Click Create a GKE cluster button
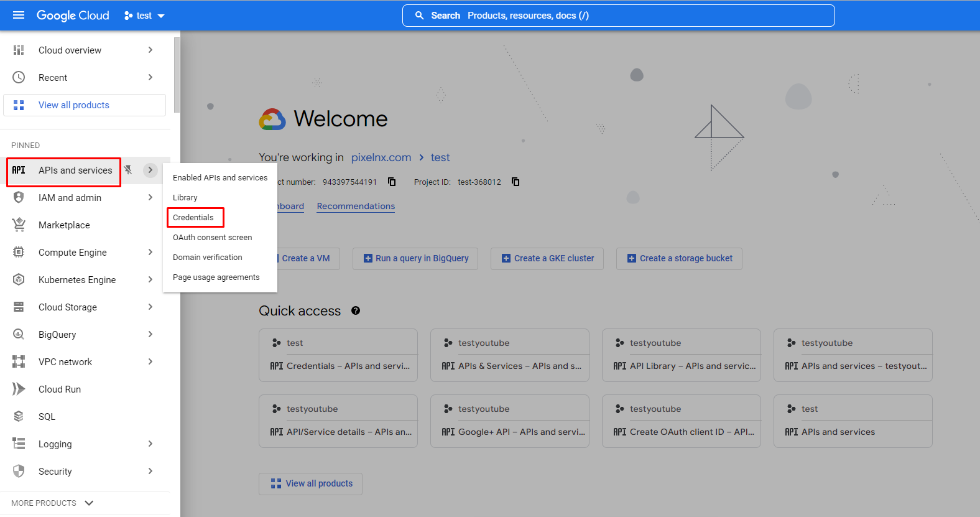980x517 pixels. (547, 258)
